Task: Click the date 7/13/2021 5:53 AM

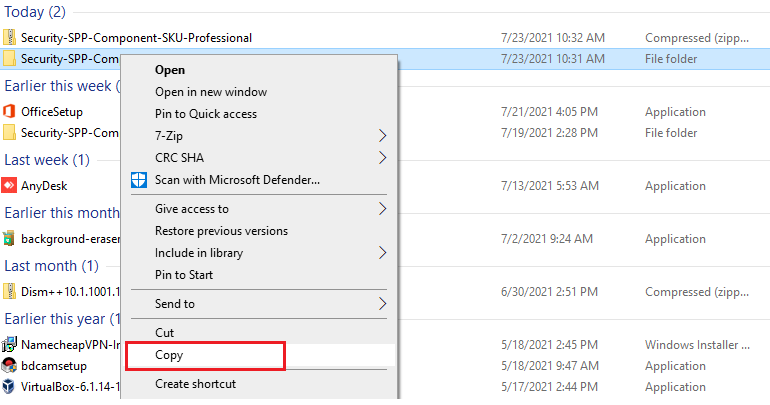Action: [x=550, y=186]
